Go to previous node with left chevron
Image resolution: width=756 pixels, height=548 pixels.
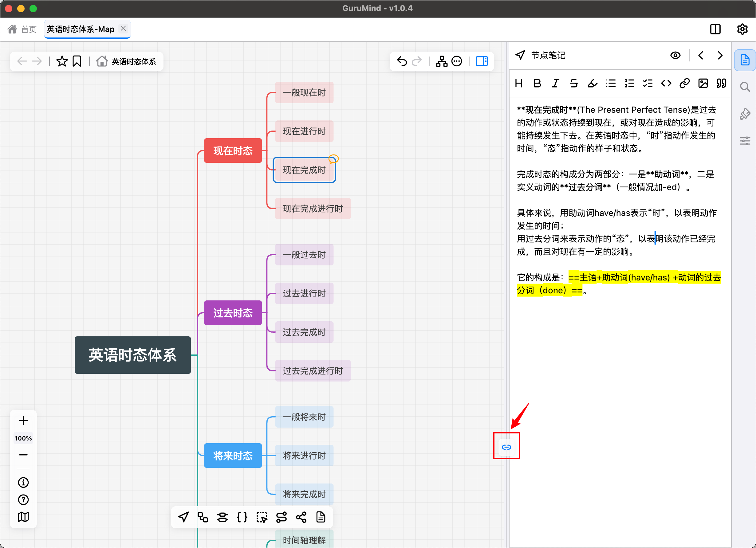(x=700, y=55)
